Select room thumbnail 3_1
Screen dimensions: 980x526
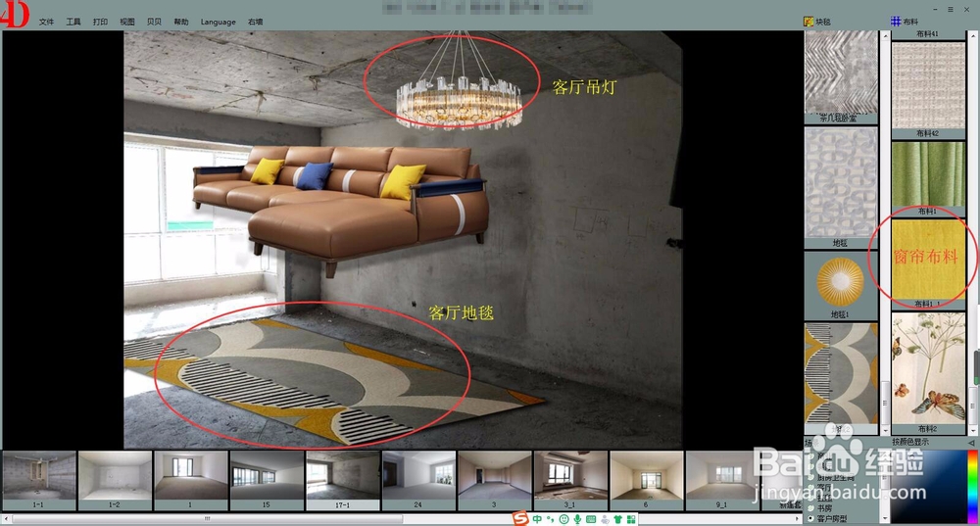[570, 480]
